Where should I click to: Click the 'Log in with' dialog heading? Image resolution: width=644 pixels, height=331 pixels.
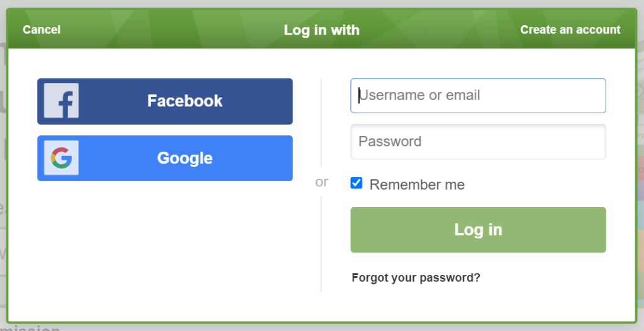[321, 30]
